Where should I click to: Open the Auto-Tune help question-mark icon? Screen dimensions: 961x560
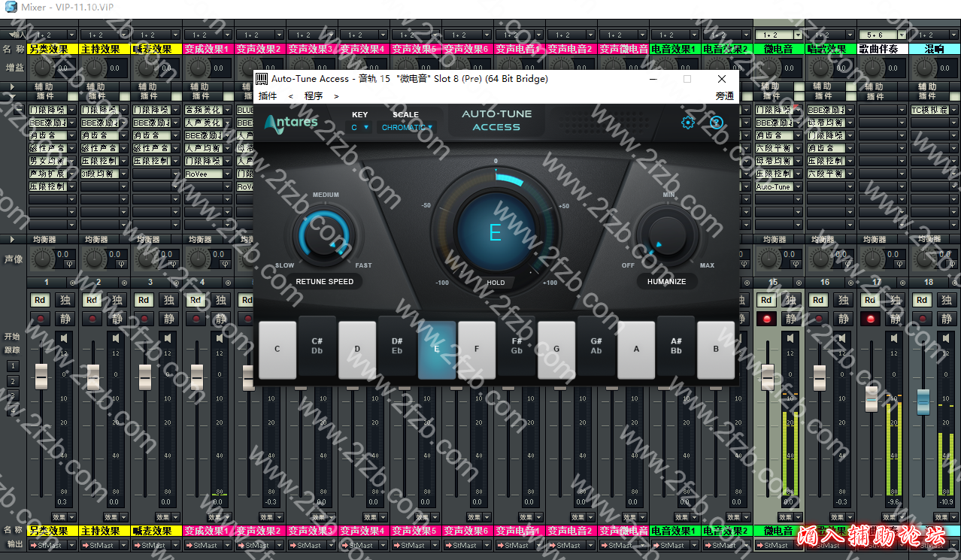click(717, 123)
